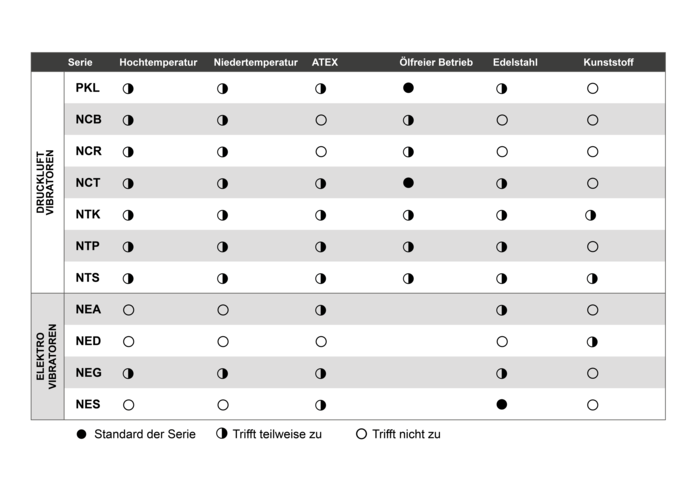700x481 pixels.
Task: Click the empty circle for NCB ATEX
Action: pos(321,120)
